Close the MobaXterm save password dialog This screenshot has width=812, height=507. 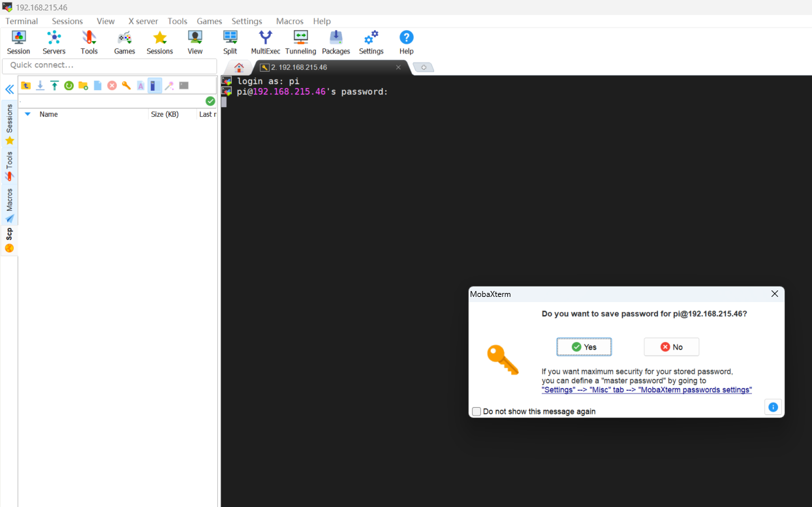click(x=775, y=294)
